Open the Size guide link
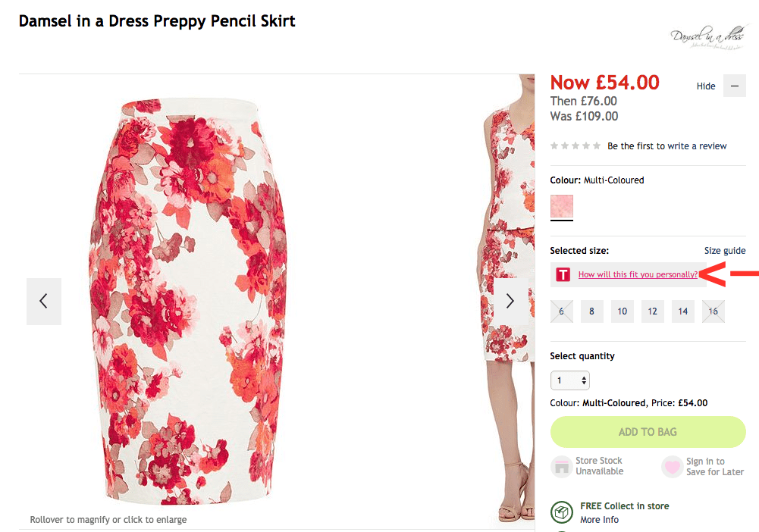 pyautogui.click(x=725, y=251)
